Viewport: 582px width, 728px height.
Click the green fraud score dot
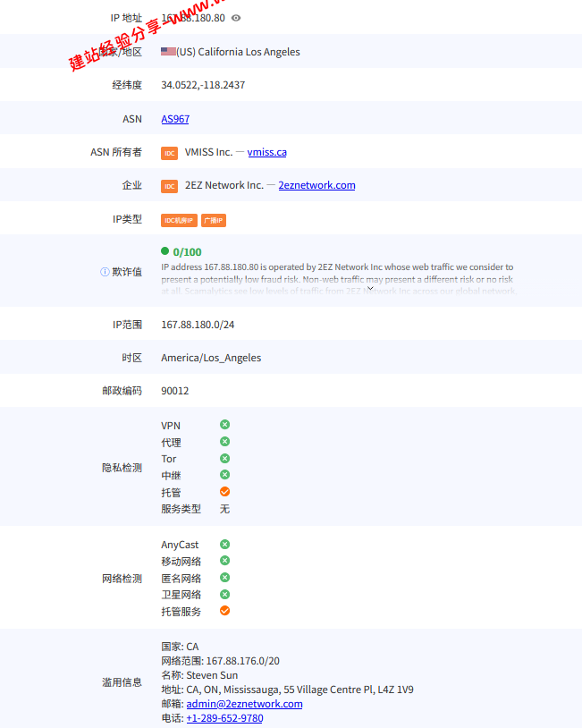(x=164, y=251)
